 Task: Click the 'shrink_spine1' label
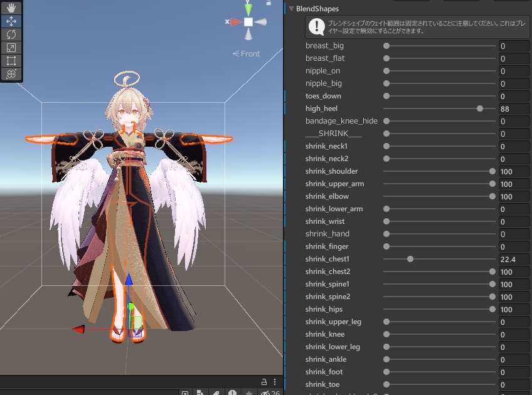point(327,284)
